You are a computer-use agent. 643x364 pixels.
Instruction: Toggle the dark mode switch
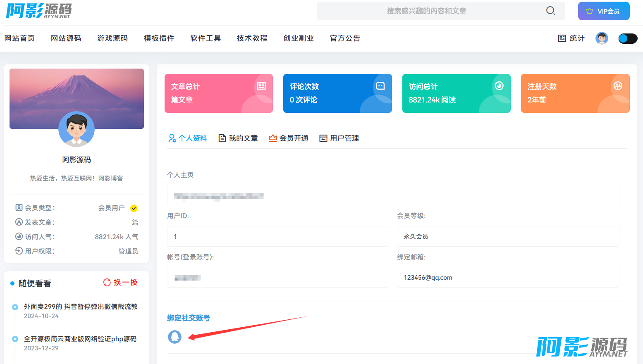[627, 38]
